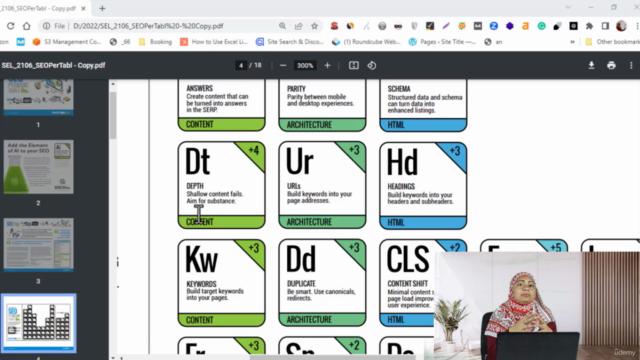The image size is (640, 360).
Task: Click the 'Hd' element symbol
Action: pyautogui.click(x=402, y=162)
